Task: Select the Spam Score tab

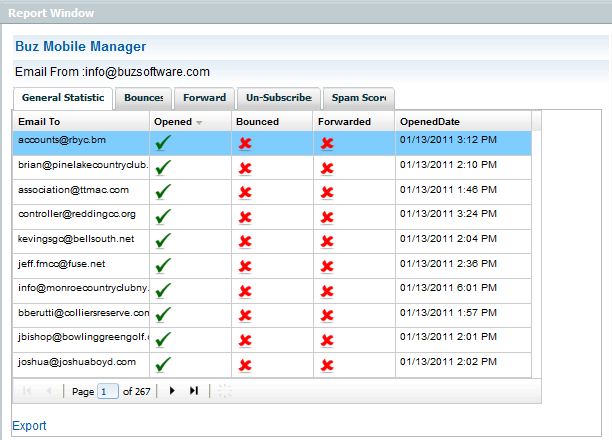Action: tap(358, 98)
